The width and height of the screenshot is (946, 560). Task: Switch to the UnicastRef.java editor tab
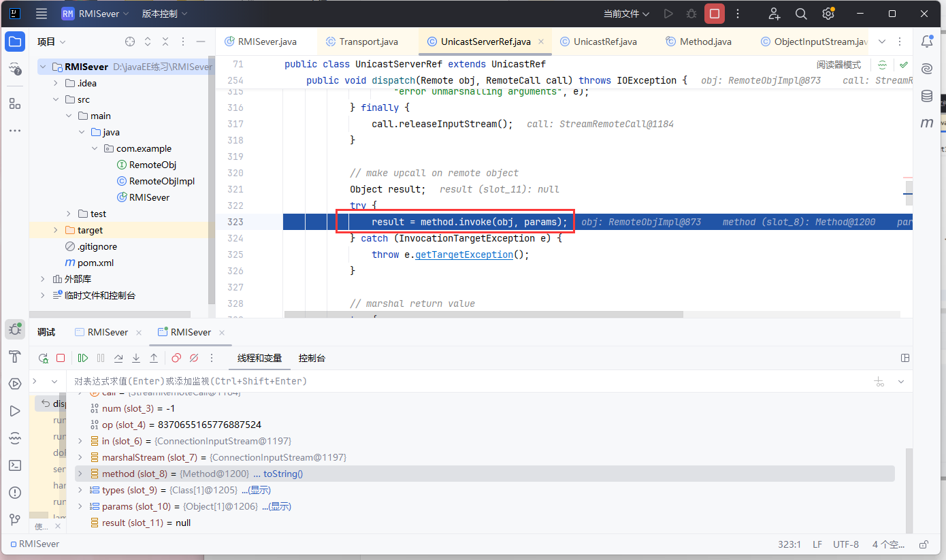605,42
